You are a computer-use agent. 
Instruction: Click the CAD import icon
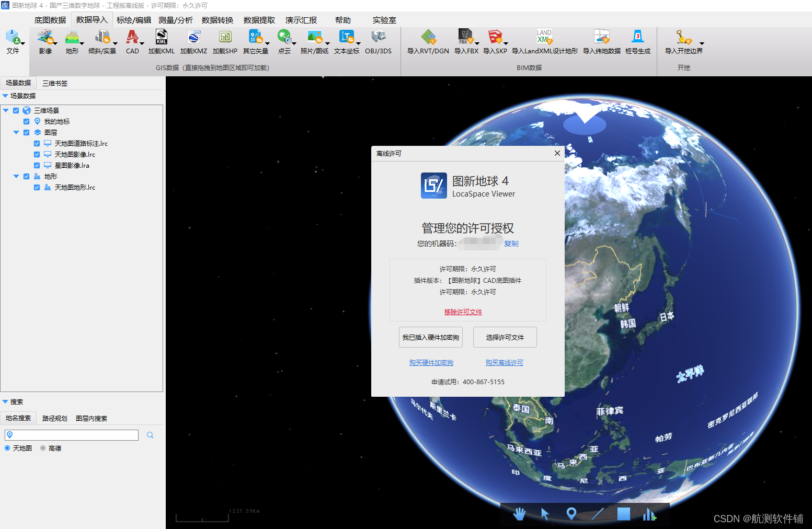(132, 37)
